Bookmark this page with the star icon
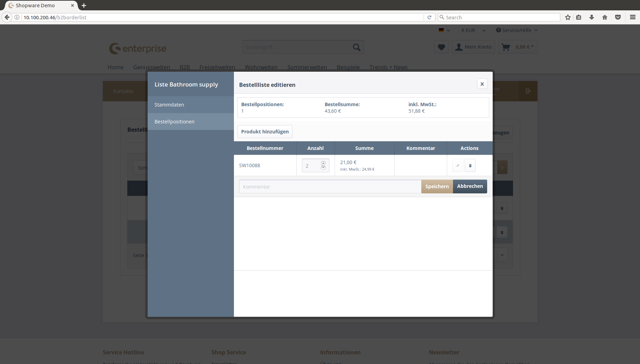The height and width of the screenshot is (364, 640). pos(568,17)
